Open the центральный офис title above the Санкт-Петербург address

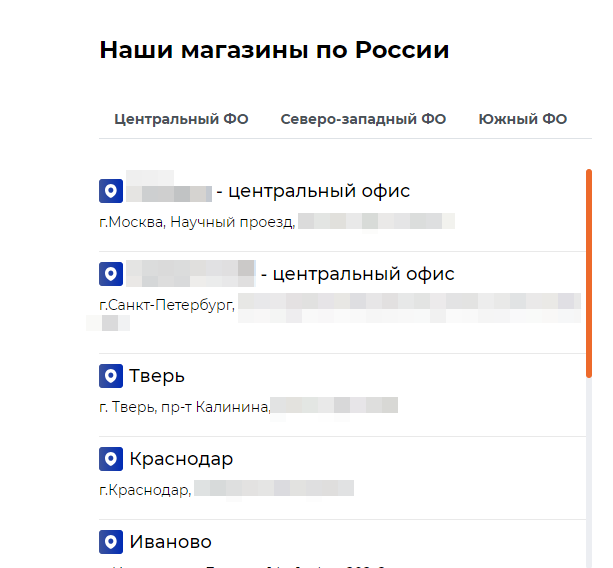point(356,274)
